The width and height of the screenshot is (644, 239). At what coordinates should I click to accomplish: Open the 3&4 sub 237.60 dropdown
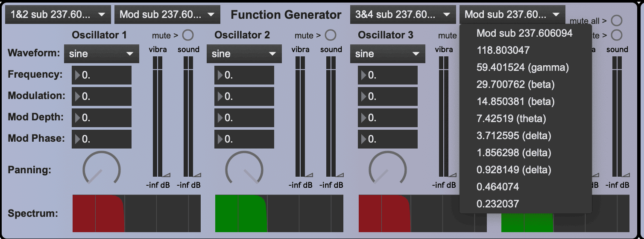click(403, 15)
